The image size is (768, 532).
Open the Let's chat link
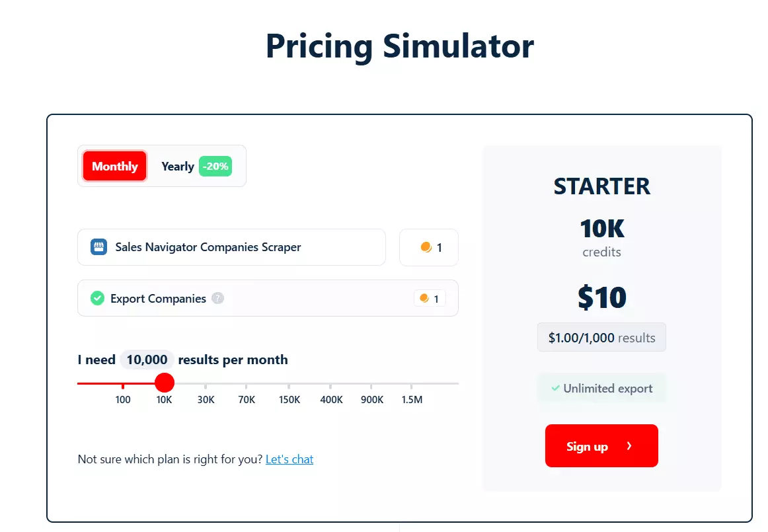[289, 459]
